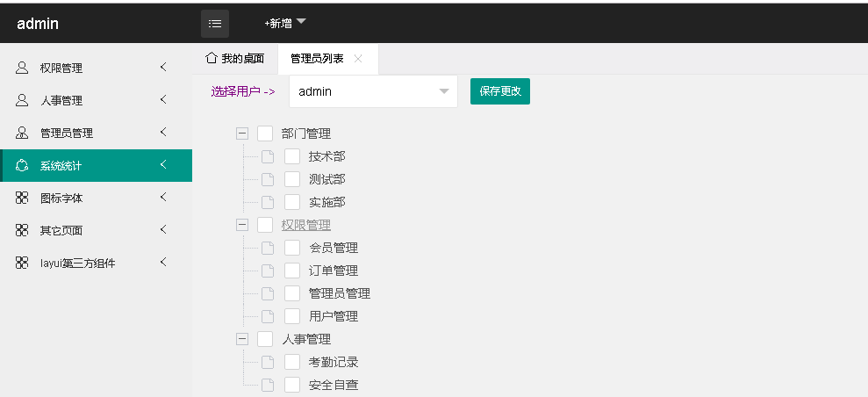The height and width of the screenshot is (397, 868).
Task: Open the admin user selection dropdown
Action: point(374,91)
